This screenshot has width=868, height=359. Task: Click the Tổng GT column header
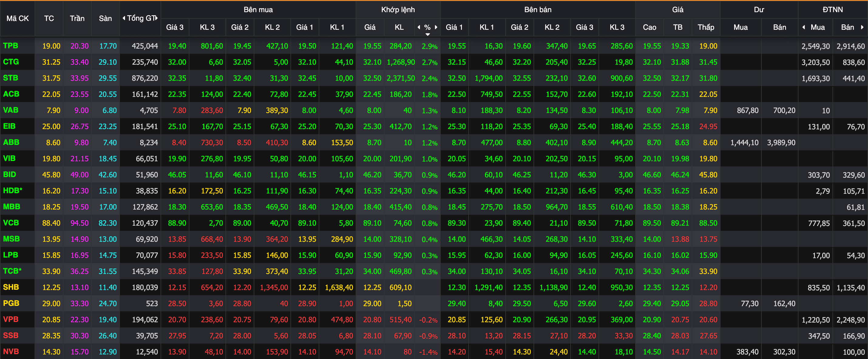pos(140,18)
